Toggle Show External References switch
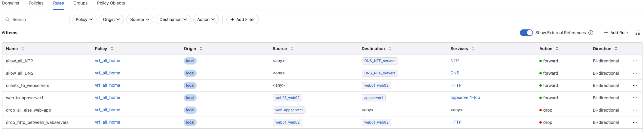Viewport: 644px width, 132px height. (x=526, y=33)
